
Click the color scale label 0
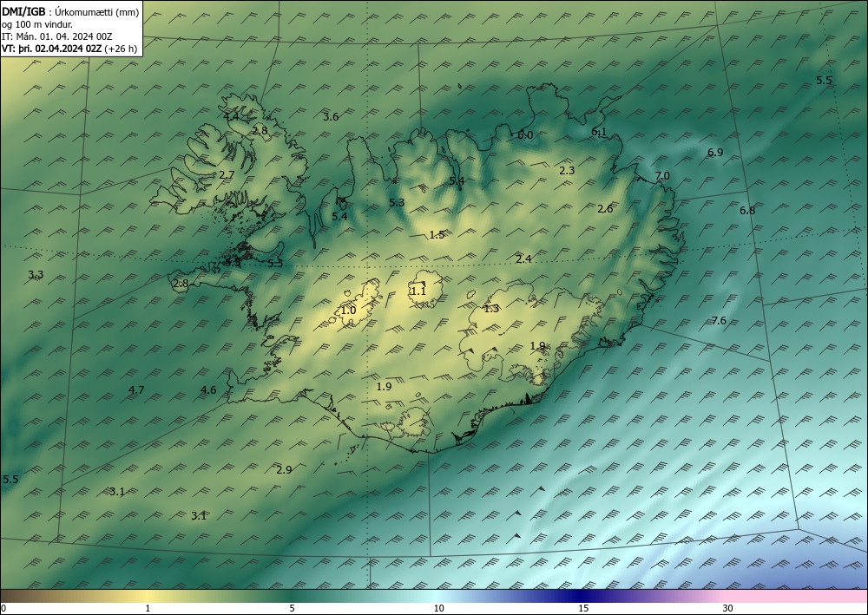click(x=3, y=609)
